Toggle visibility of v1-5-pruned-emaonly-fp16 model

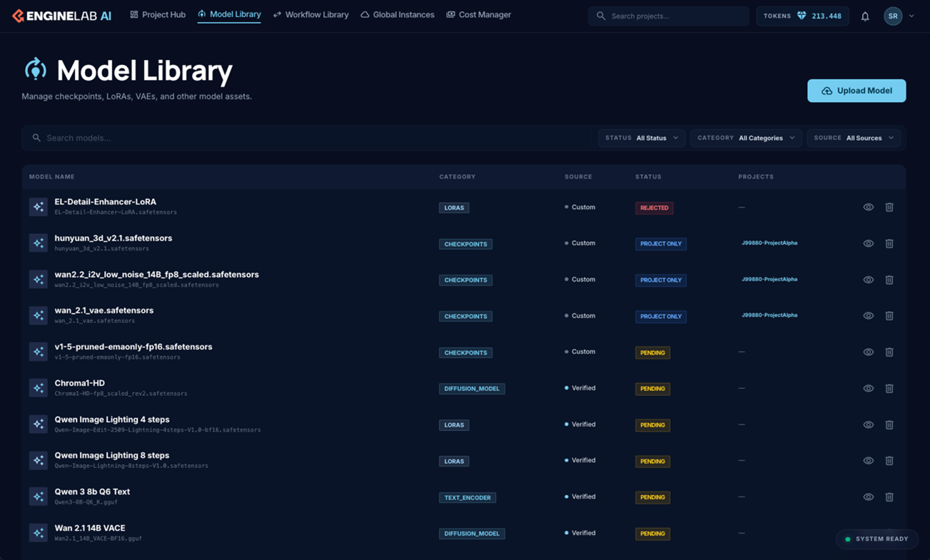click(x=868, y=352)
